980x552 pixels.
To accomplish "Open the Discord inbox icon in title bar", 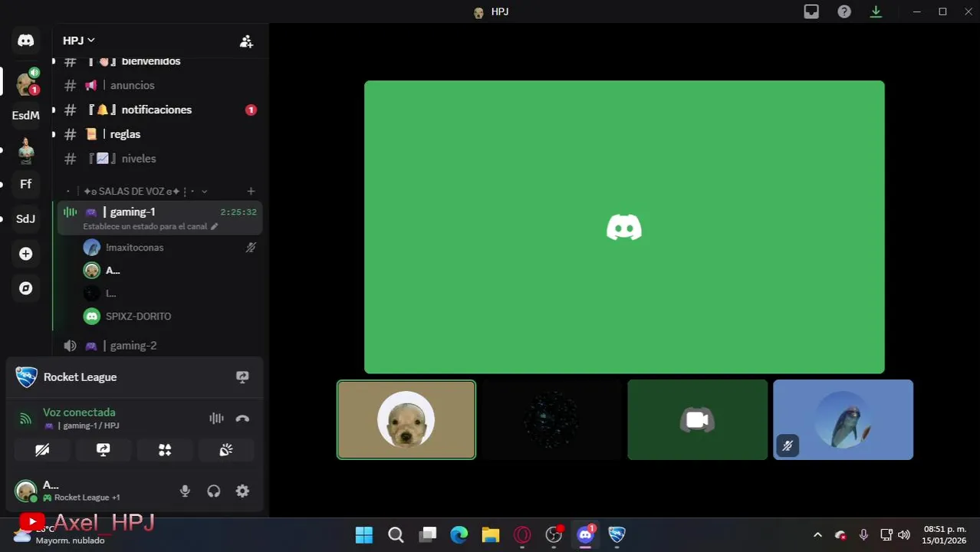I will (x=811, y=11).
